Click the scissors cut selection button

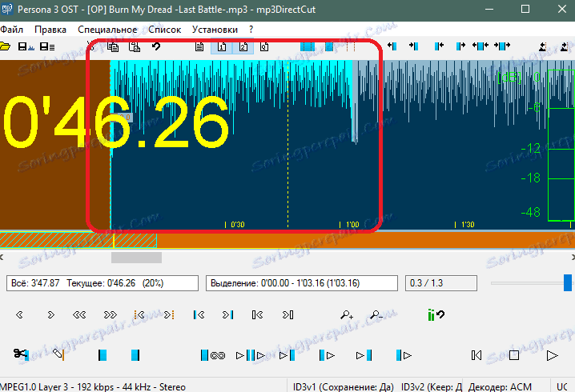click(22, 354)
